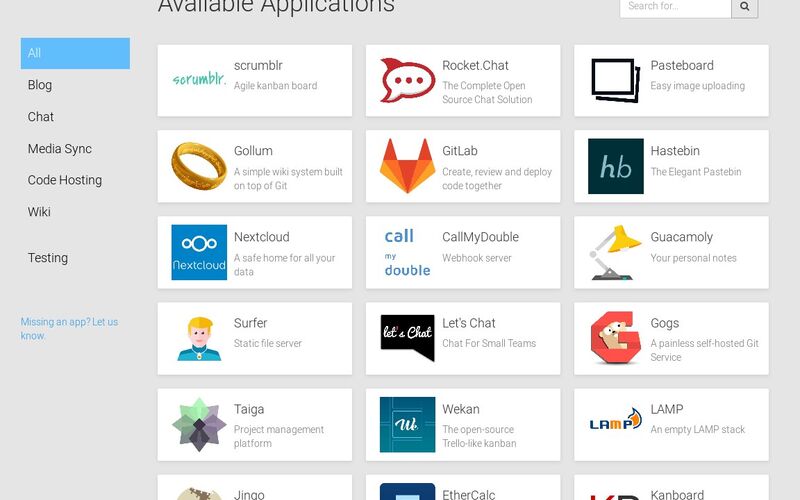Click 'Agile kanban board' description
Screen dimensions: 800x500
click(x=275, y=86)
